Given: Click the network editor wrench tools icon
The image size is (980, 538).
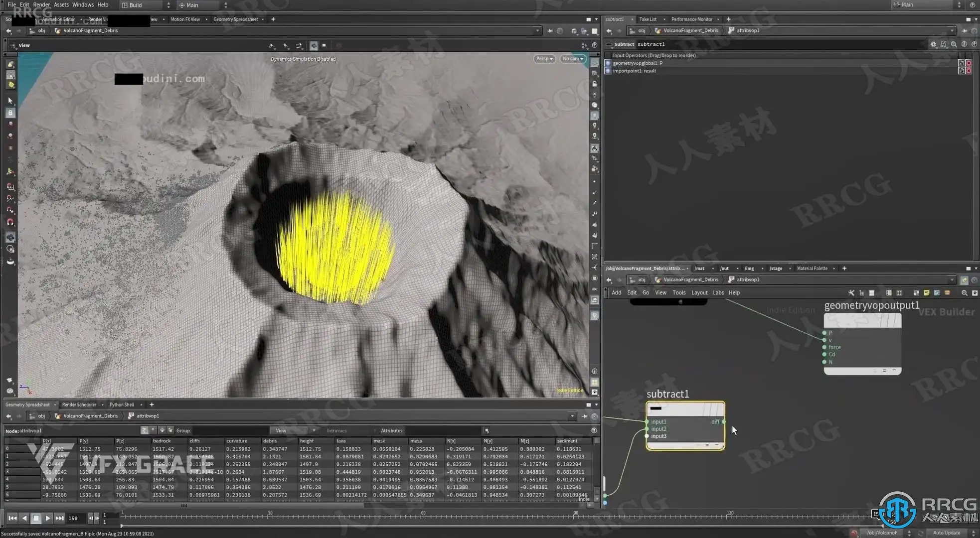Looking at the screenshot, I should click(x=851, y=293).
